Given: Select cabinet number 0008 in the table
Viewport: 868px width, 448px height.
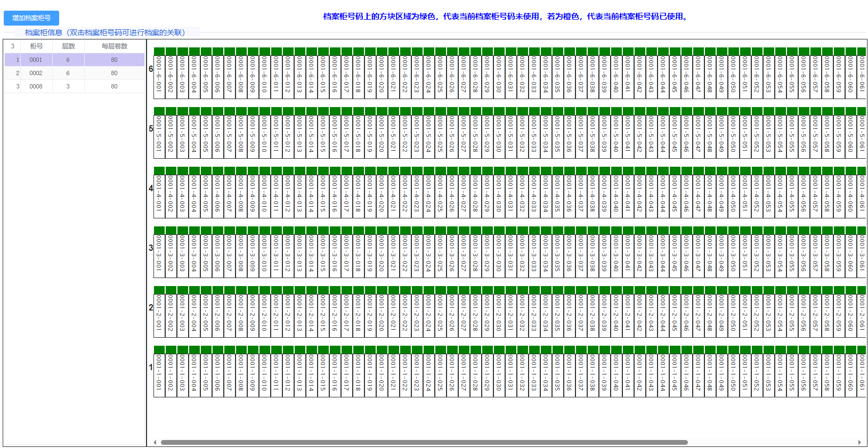Looking at the screenshot, I should (x=36, y=86).
